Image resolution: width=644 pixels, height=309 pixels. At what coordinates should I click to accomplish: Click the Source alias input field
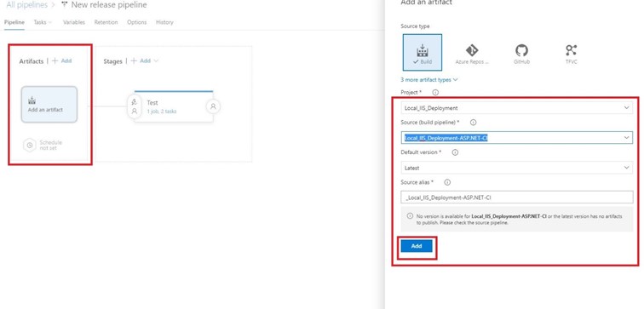point(517,197)
